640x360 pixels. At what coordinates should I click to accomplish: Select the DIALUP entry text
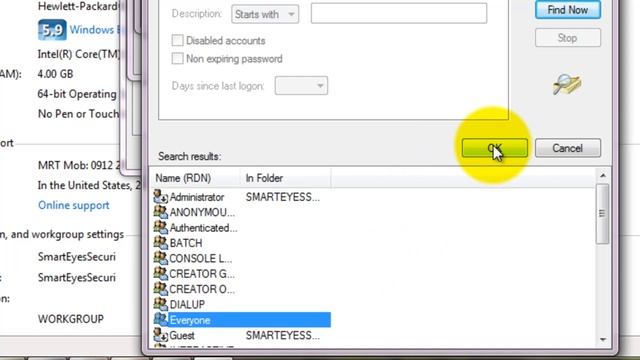click(187, 304)
